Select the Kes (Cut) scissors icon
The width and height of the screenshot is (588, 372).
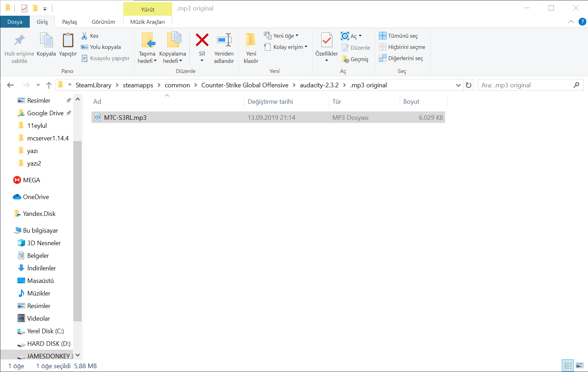pyautogui.click(x=85, y=36)
